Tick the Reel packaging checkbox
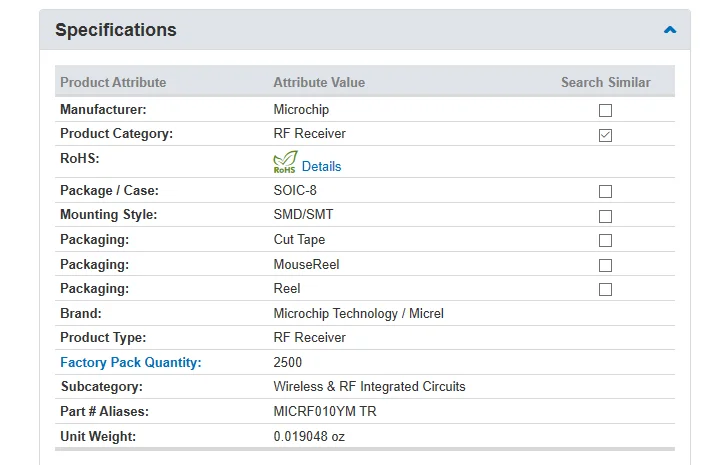The width and height of the screenshot is (713, 465). pyautogui.click(x=605, y=289)
